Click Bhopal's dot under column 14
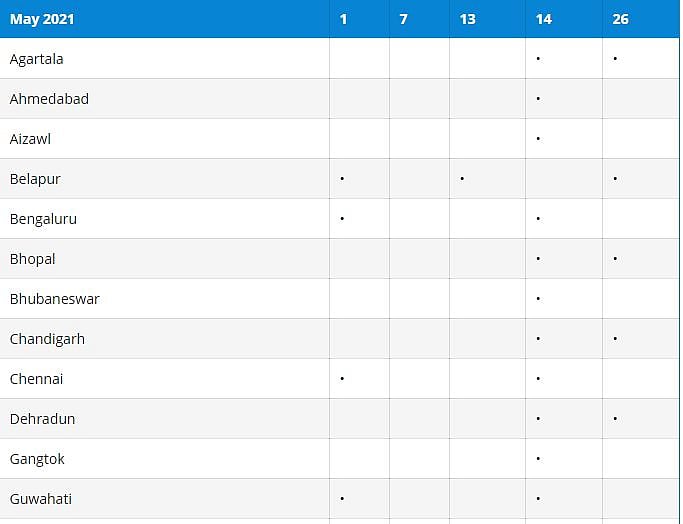683x524 pixels. click(x=538, y=259)
